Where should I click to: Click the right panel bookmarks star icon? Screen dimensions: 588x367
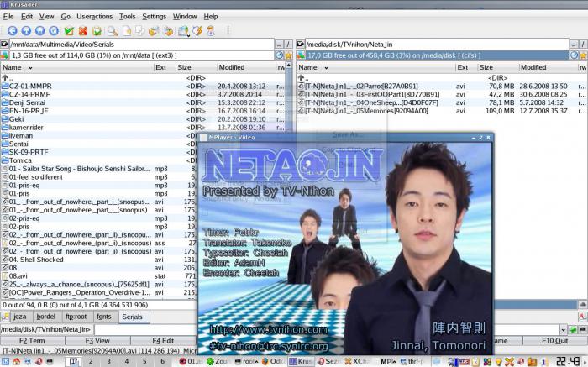click(584, 55)
